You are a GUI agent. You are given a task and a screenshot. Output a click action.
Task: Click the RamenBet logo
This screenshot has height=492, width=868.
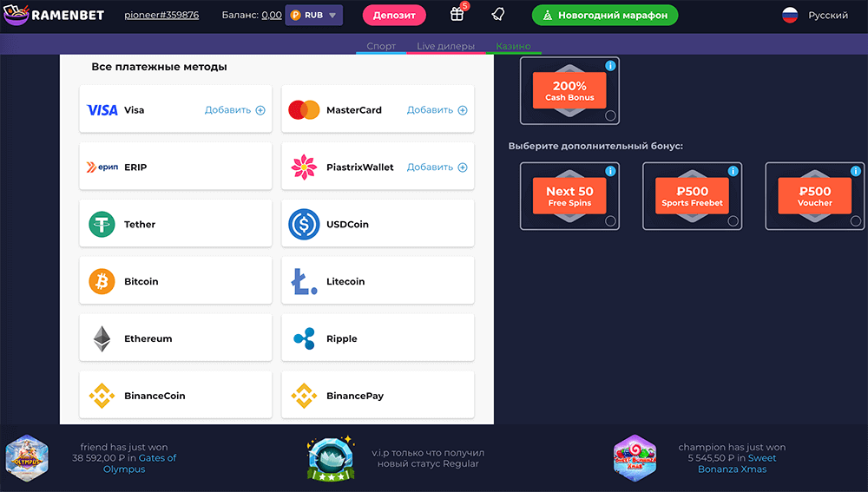pos(55,15)
